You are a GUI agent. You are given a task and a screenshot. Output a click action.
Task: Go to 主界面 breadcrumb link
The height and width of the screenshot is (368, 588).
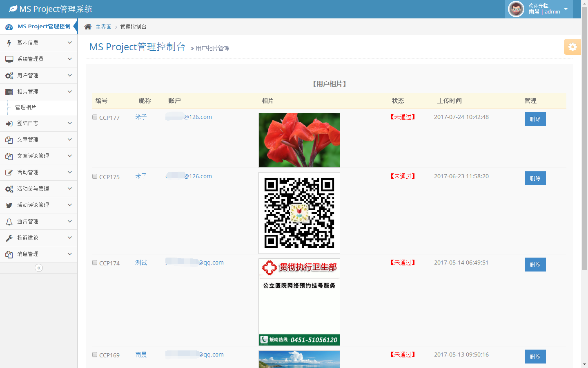[103, 27]
